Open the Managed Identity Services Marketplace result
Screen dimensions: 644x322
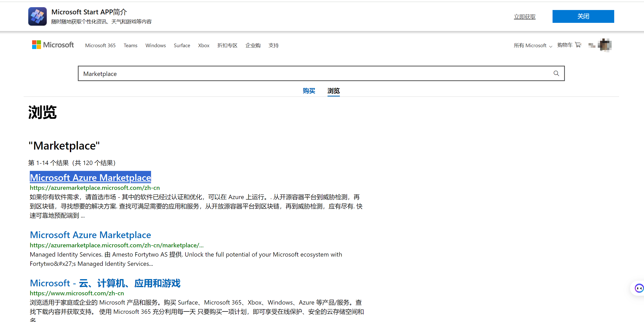click(x=90, y=235)
